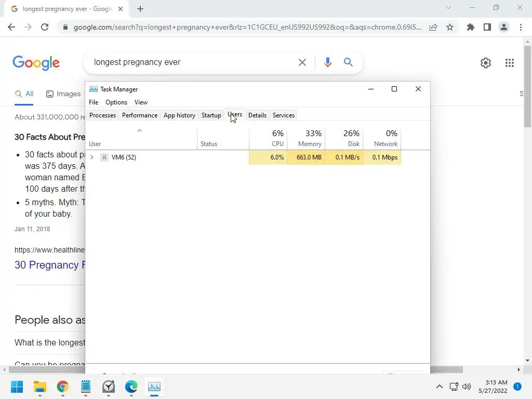The width and height of the screenshot is (532, 399).
Task: Expand the VM6 (52) user row
Action: 91,157
